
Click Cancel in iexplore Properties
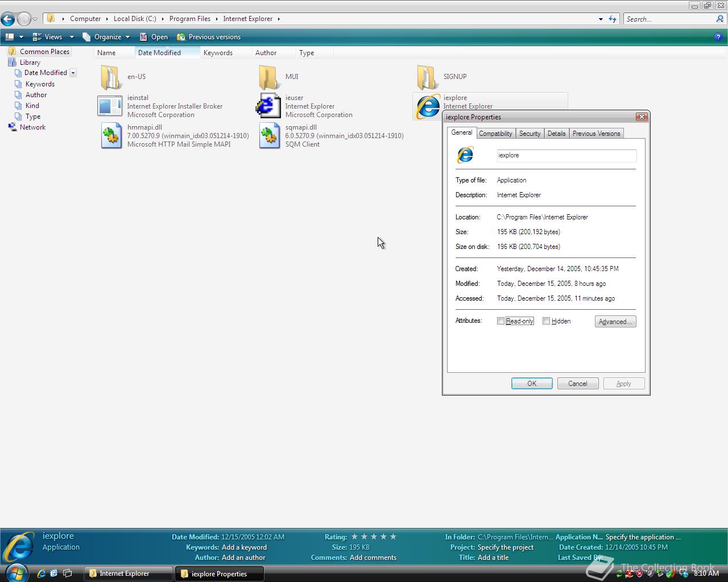pos(578,384)
